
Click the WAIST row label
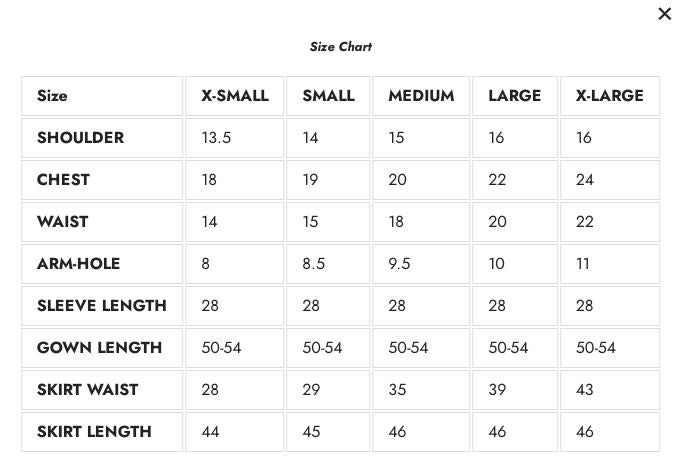coord(62,222)
